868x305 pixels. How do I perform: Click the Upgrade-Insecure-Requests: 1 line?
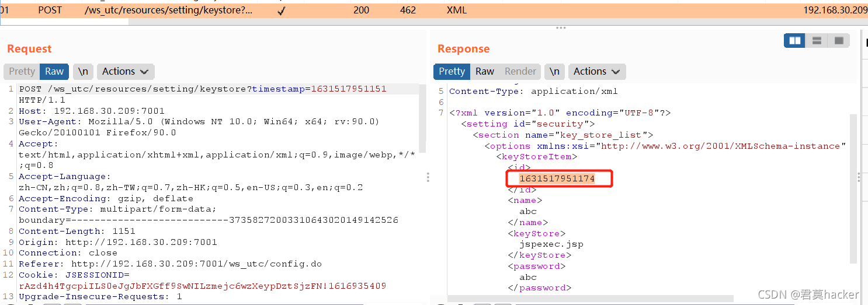point(100,296)
